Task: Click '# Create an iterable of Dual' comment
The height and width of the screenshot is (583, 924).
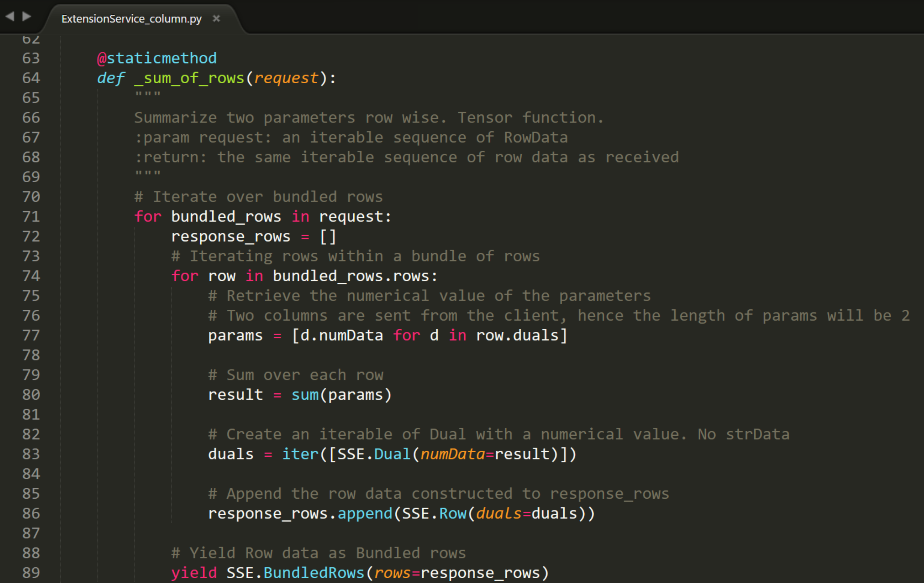Action: click(x=499, y=435)
